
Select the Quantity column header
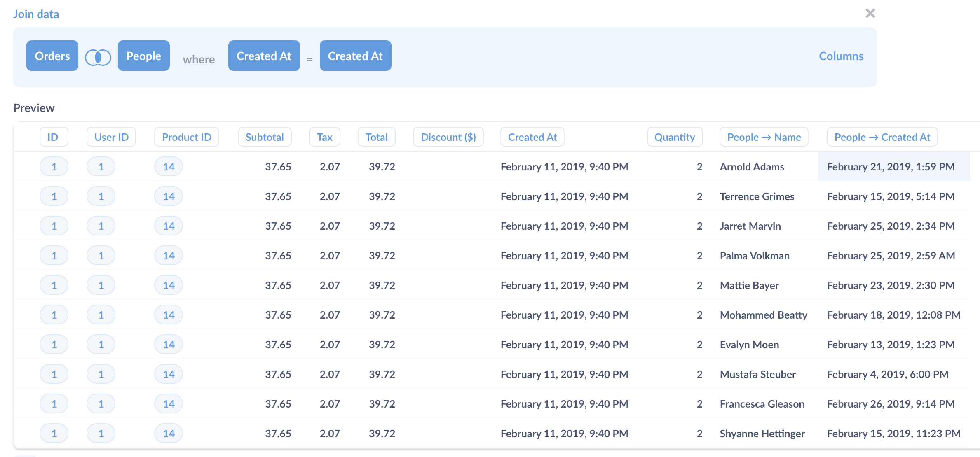(675, 137)
